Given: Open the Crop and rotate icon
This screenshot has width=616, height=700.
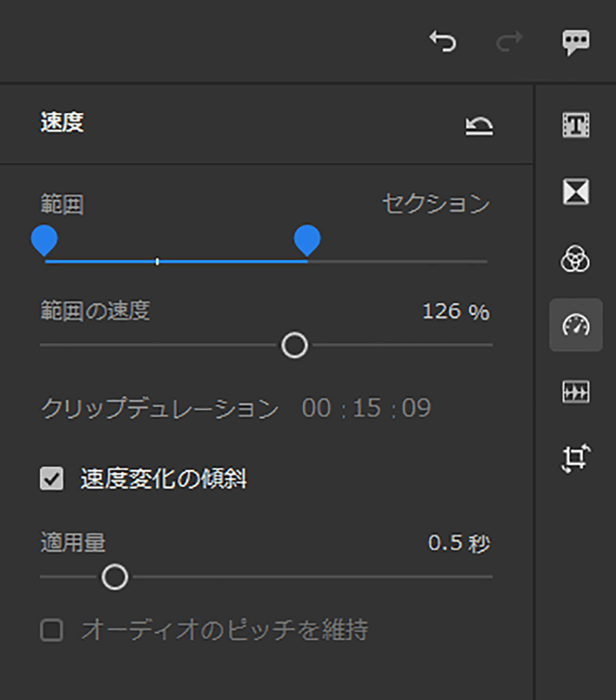Looking at the screenshot, I should coord(576,458).
